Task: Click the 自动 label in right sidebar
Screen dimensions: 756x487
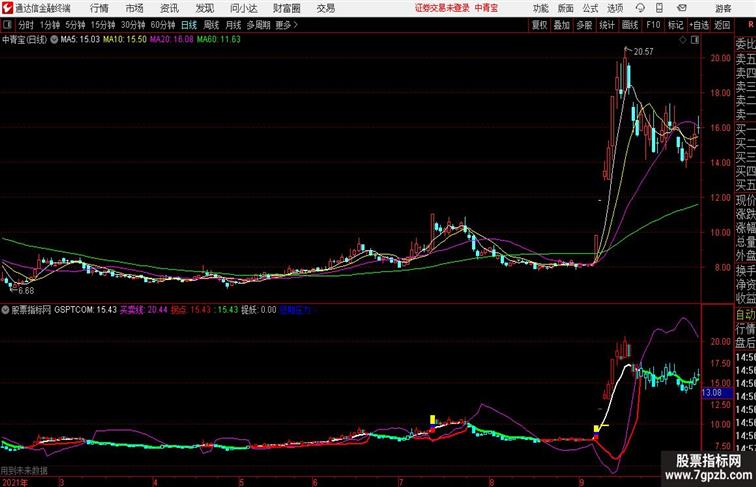Action: pyautogui.click(x=745, y=314)
